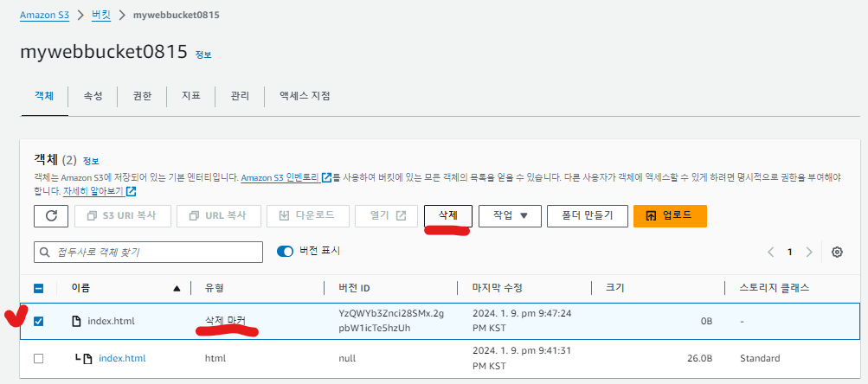This screenshot has width=868, height=384.
Task: Click the html type cell
Action: (215, 359)
